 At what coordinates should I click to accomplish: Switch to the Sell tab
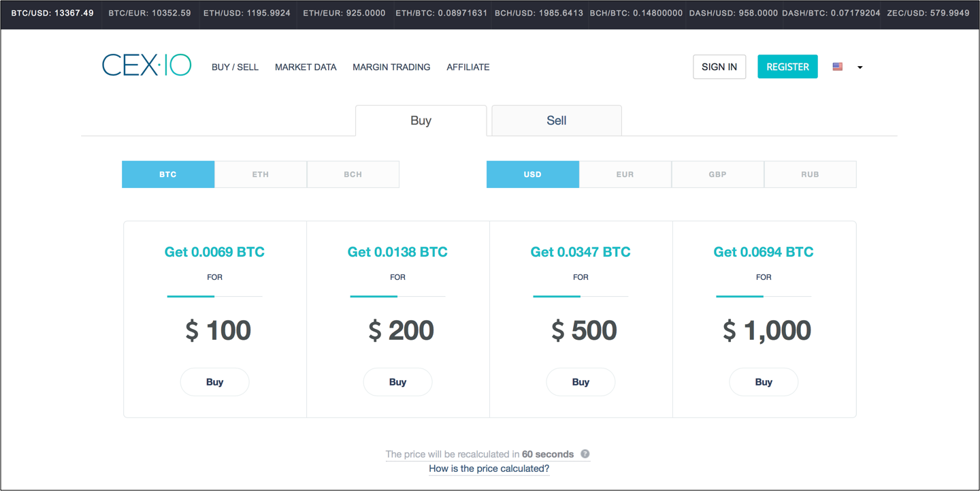click(x=556, y=121)
